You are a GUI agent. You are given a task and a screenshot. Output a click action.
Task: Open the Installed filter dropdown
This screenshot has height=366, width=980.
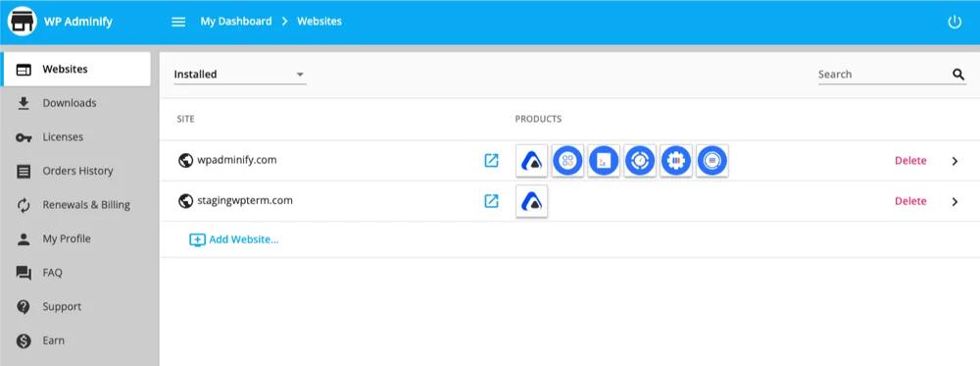[x=240, y=75]
